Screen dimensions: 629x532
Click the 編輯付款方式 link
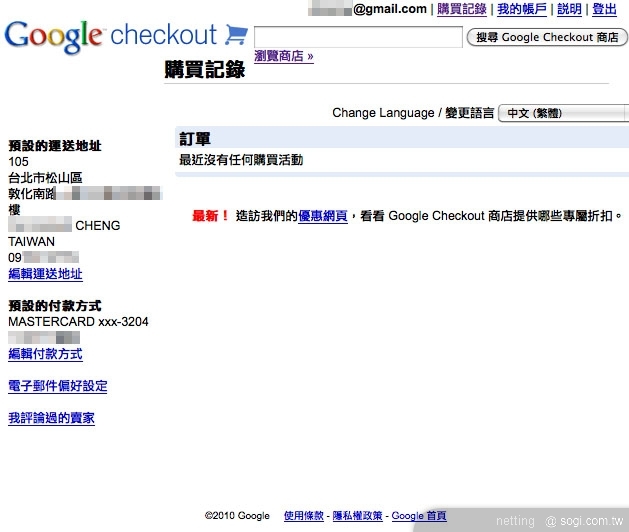pos(45,354)
